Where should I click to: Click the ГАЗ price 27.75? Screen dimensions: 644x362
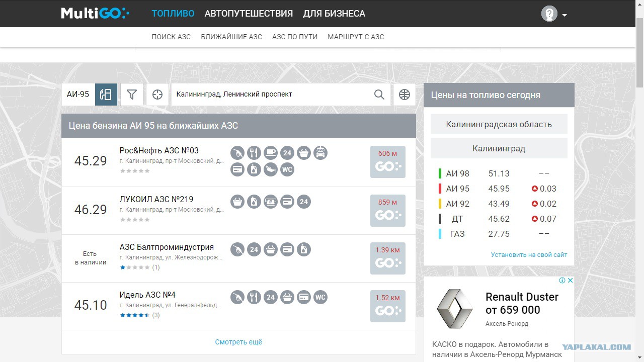point(499,234)
